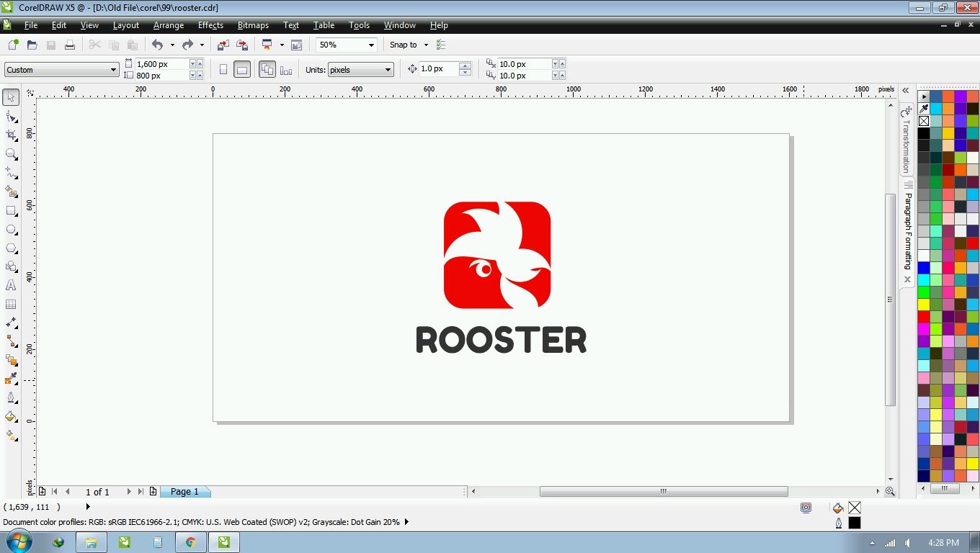Screen dimensions: 980x553
Task: Open the Bitmaps menu
Action: (x=253, y=25)
